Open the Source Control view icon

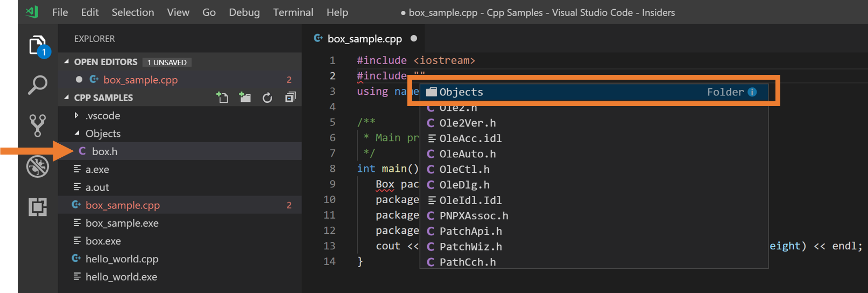click(x=38, y=125)
